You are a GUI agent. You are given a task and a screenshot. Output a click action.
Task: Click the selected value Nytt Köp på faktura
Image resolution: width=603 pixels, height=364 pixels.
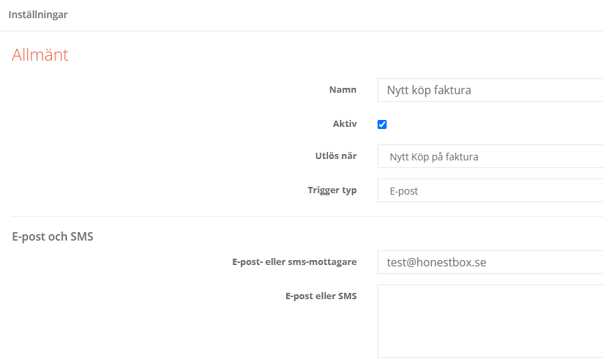pos(434,157)
